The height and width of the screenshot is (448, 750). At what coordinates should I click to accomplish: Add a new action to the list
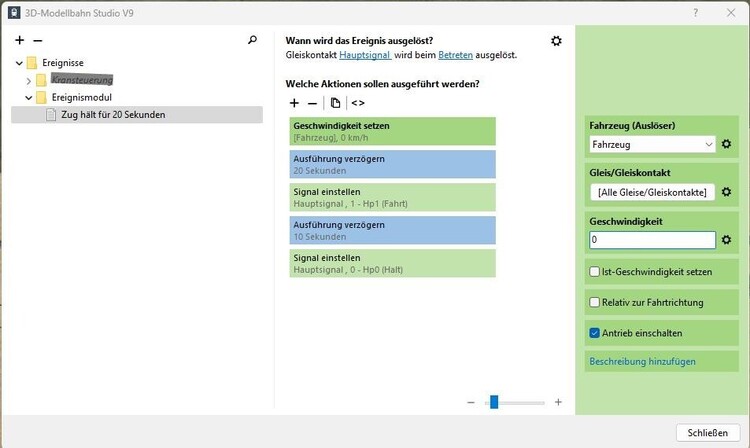click(294, 103)
